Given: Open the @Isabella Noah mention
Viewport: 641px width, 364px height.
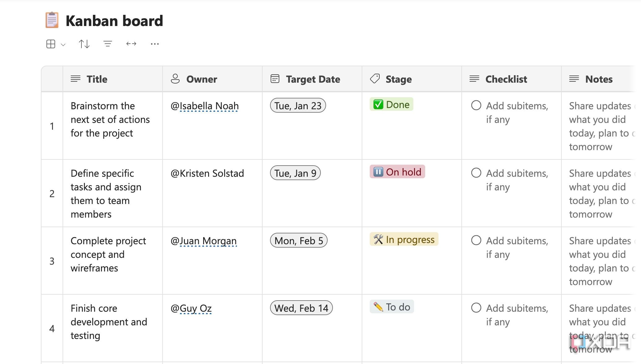Looking at the screenshot, I should point(205,106).
